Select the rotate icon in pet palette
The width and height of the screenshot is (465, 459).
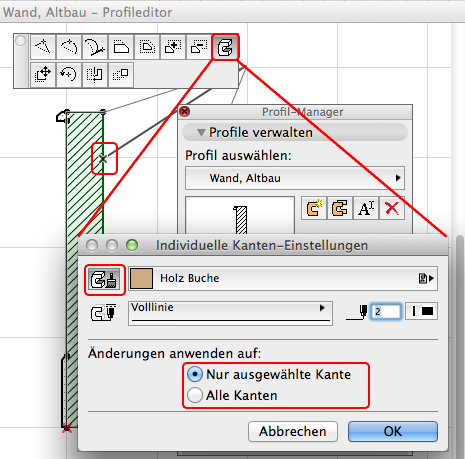(69, 74)
